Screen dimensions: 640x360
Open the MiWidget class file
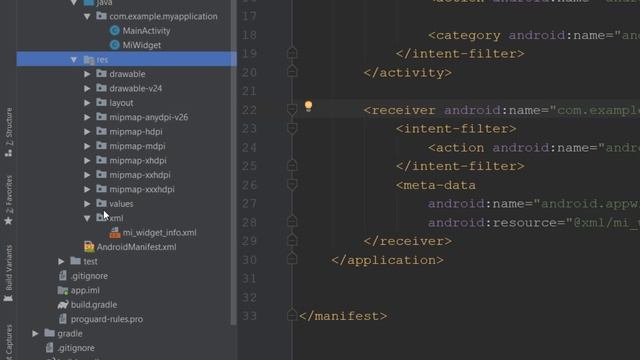[x=142, y=45]
